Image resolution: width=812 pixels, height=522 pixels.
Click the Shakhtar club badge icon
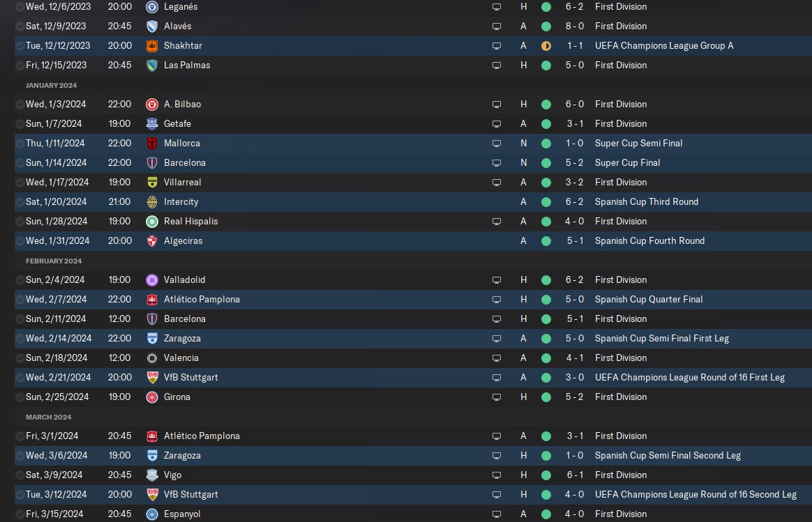[x=152, y=45]
